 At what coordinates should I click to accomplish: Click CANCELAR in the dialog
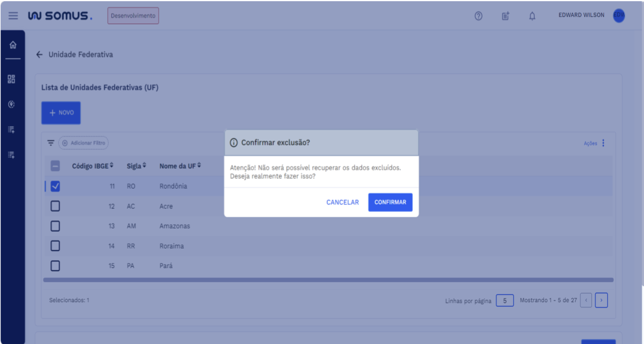click(x=342, y=202)
